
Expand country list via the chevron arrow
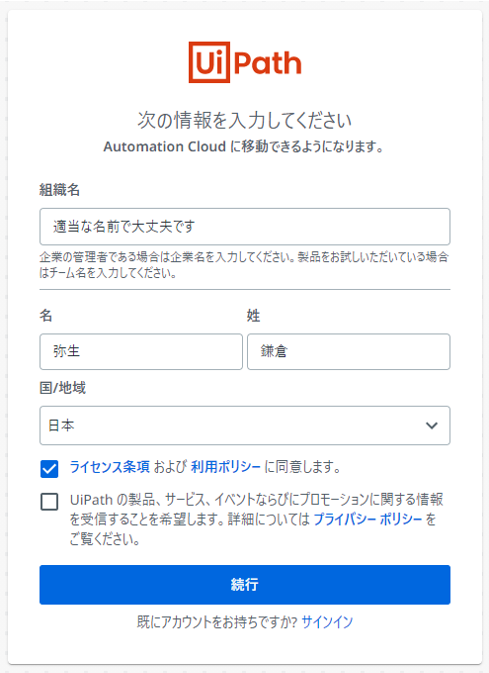coord(431,425)
